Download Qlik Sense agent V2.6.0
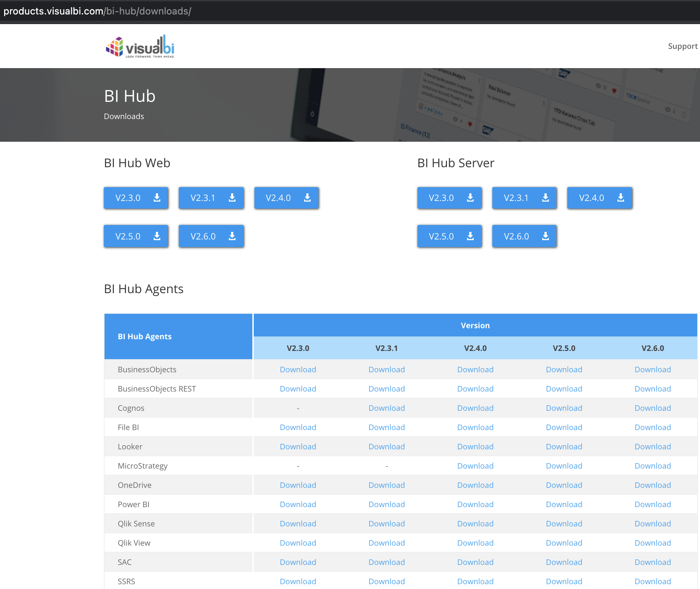700x589 pixels. click(x=653, y=524)
